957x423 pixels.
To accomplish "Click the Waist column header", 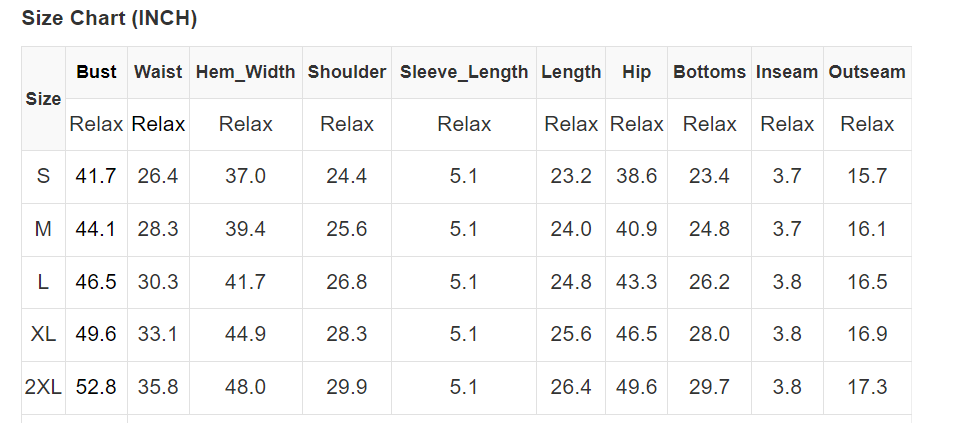I will (x=158, y=72).
